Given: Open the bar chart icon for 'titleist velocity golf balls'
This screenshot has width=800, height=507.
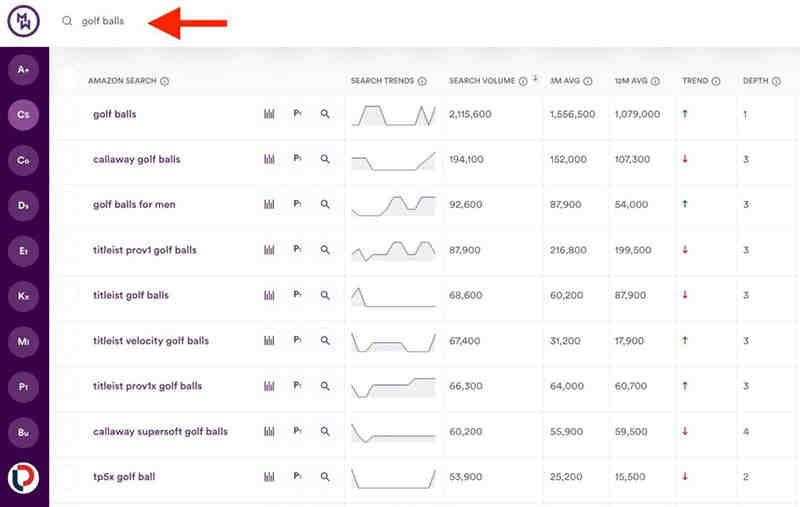Looking at the screenshot, I should (269, 340).
